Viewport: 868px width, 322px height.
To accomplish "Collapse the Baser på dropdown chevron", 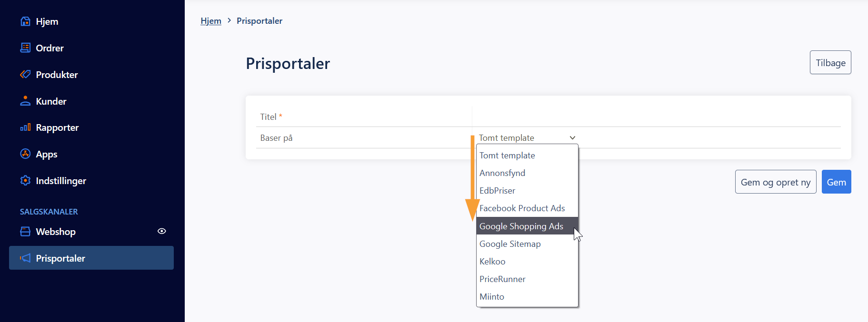I will tap(572, 138).
